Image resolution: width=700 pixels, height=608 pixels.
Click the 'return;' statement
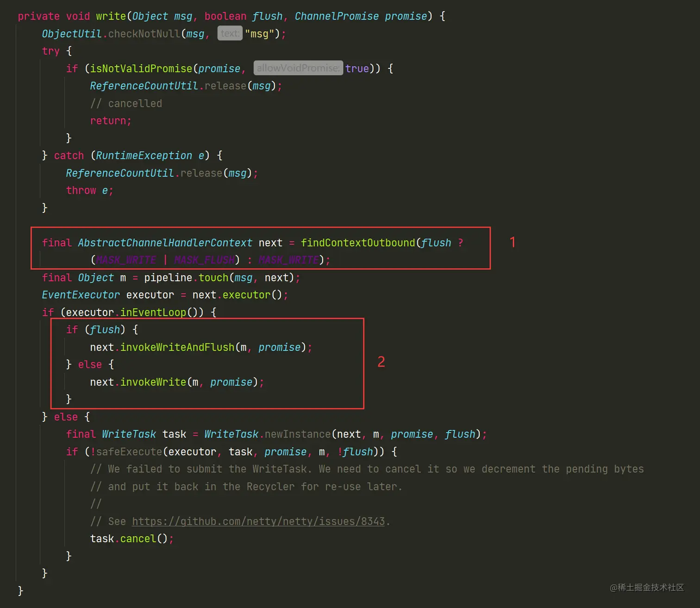(x=111, y=121)
